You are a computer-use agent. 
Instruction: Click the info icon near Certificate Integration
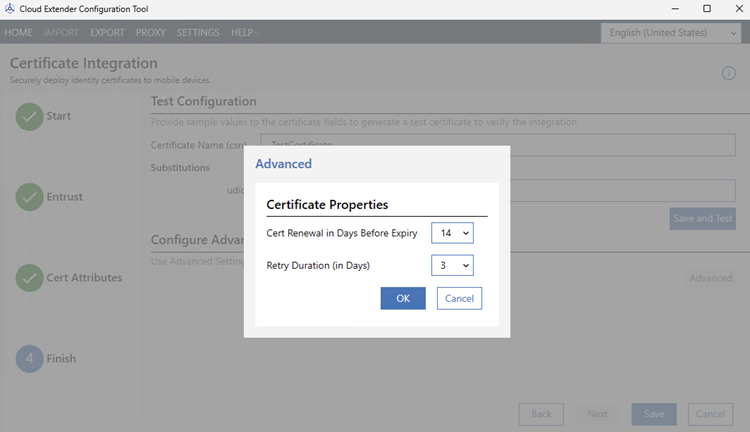point(728,73)
